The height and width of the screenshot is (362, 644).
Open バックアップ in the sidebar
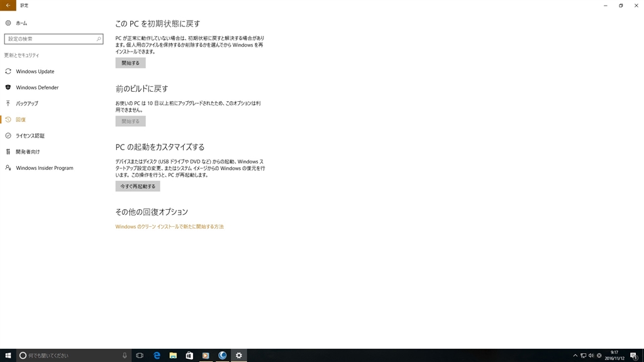(x=26, y=104)
